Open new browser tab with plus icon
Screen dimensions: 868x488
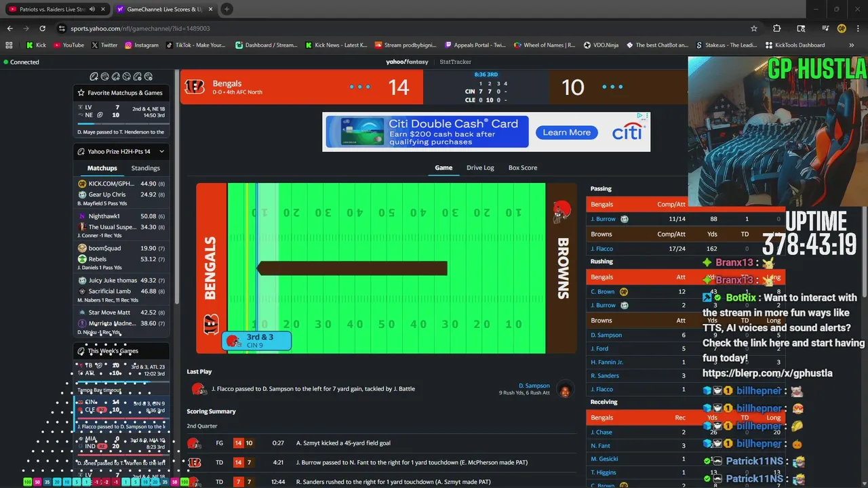[226, 9]
